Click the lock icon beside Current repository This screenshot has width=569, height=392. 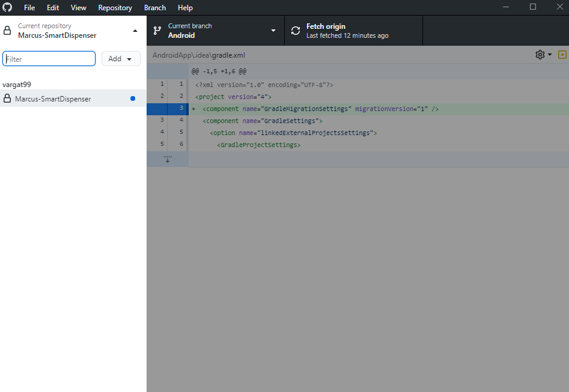click(6, 29)
